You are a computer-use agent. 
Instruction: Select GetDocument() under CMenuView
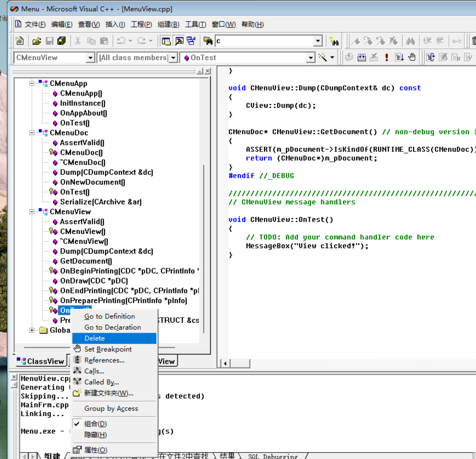(x=86, y=261)
